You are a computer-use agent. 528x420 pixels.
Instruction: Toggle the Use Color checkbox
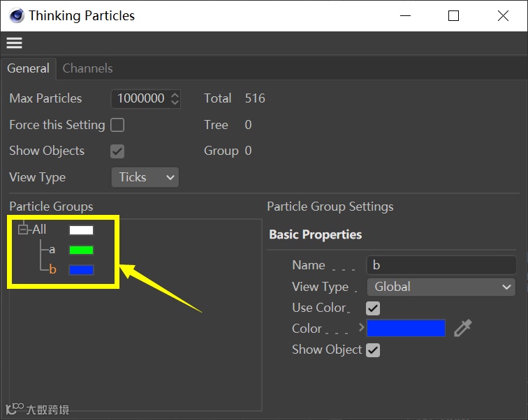point(373,308)
